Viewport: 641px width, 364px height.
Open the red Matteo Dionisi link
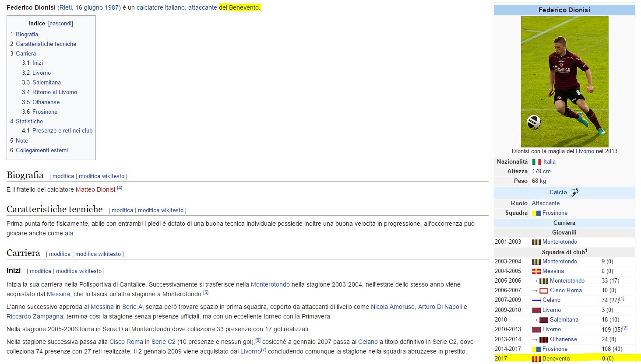coord(96,190)
